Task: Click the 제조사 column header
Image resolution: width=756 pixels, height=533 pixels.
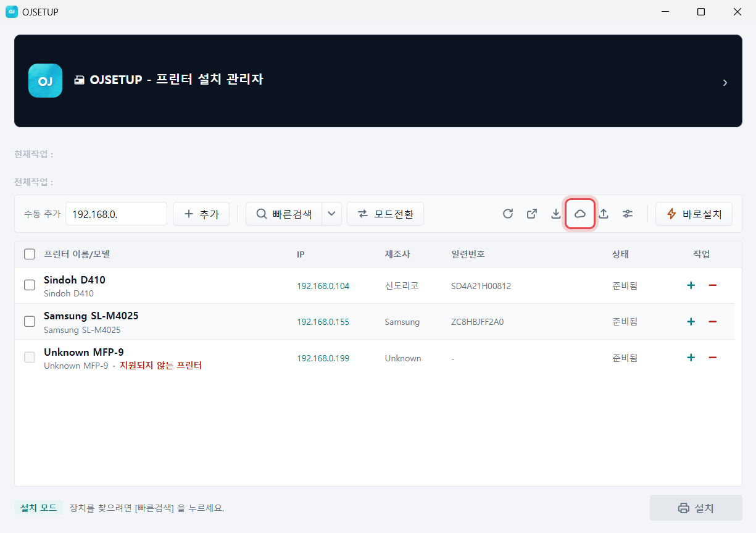Action: coord(396,254)
